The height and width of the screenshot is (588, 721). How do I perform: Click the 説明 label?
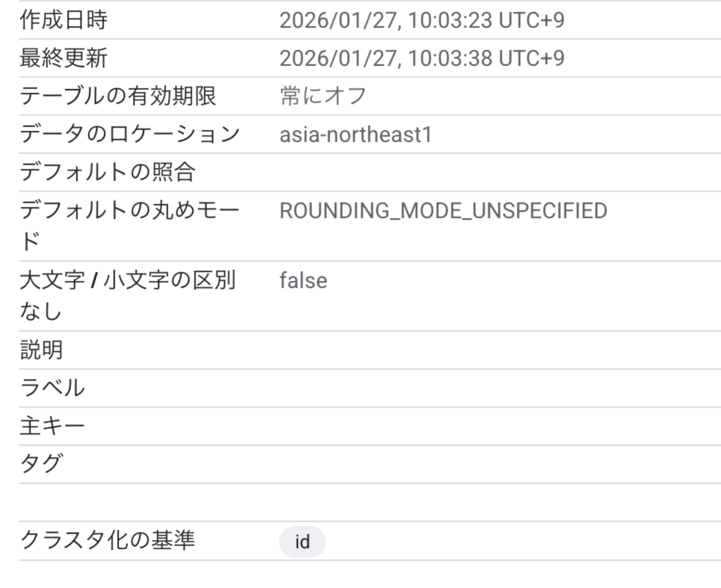pyautogui.click(x=42, y=350)
